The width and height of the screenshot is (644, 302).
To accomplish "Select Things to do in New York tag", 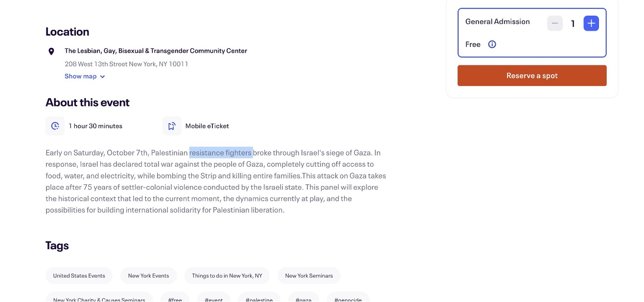I will [x=227, y=276].
